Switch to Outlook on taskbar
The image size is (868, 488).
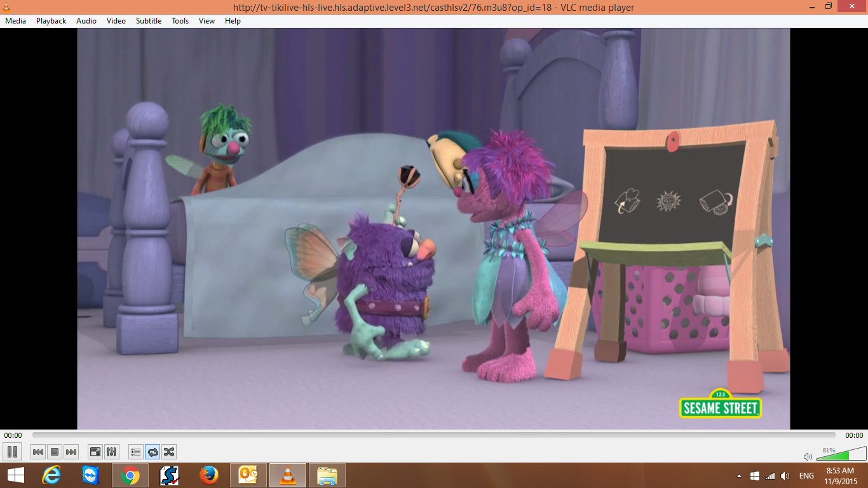pyautogui.click(x=248, y=475)
